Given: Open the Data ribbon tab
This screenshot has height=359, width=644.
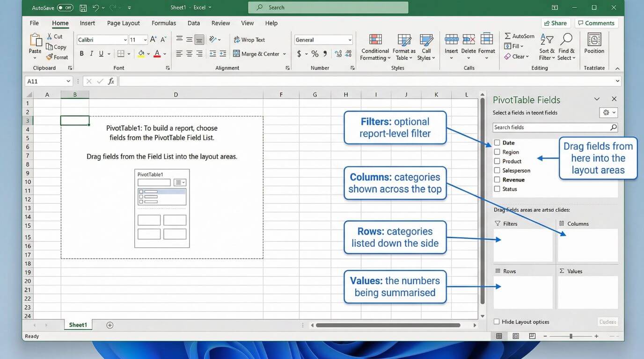Looking at the screenshot, I should pyautogui.click(x=193, y=23).
